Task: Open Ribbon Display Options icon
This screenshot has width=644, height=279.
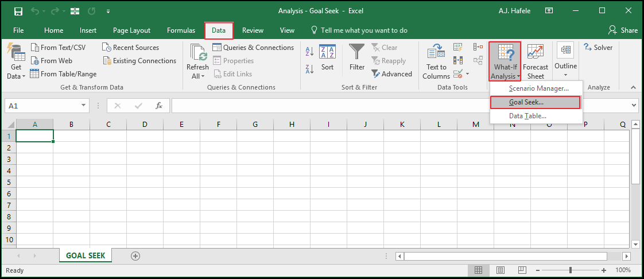Action: [549, 11]
